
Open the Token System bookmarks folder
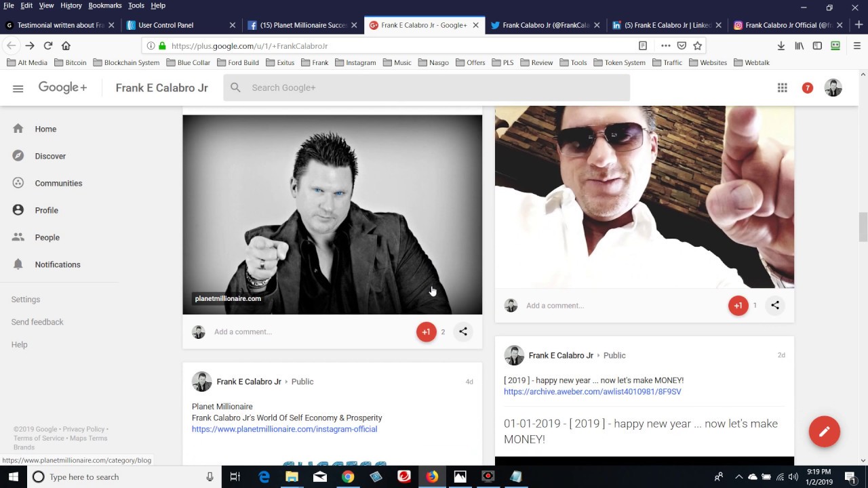pyautogui.click(x=619, y=62)
